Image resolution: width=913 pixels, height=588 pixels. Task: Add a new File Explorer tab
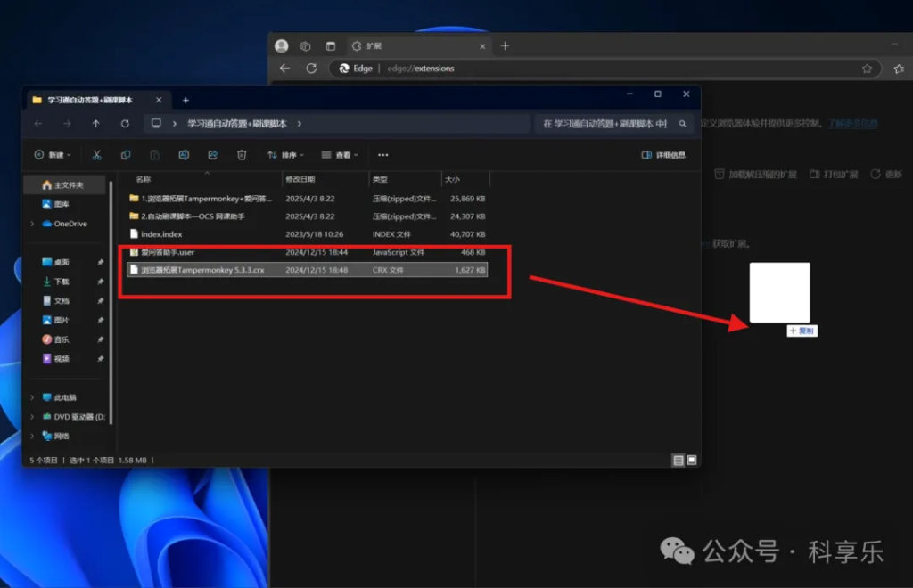pyautogui.click(x=185, y=100)
